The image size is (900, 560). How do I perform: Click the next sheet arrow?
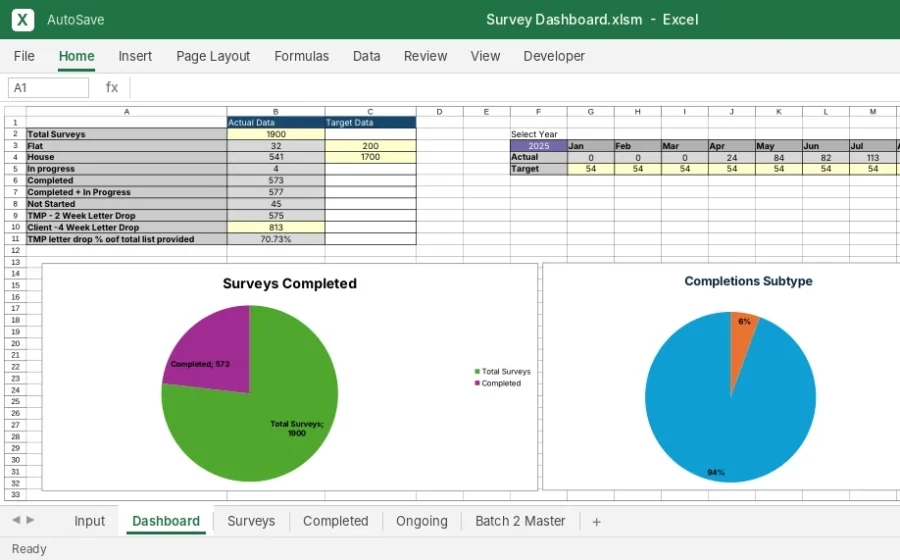point(30,520)
